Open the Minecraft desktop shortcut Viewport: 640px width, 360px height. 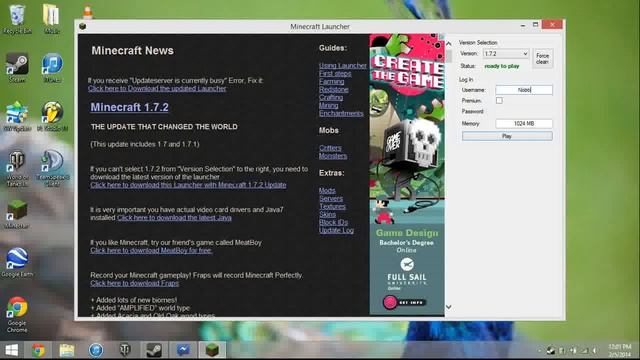(x=17, y=213)
